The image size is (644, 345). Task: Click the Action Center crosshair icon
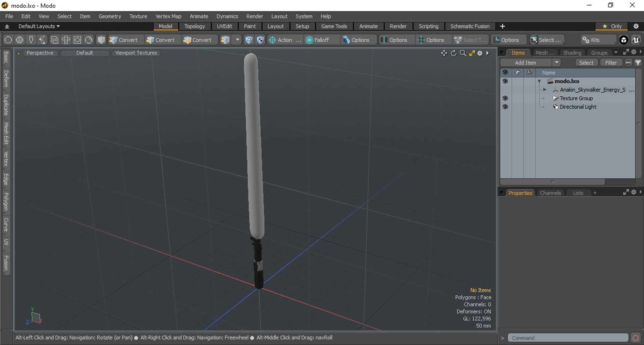(272, 40)
